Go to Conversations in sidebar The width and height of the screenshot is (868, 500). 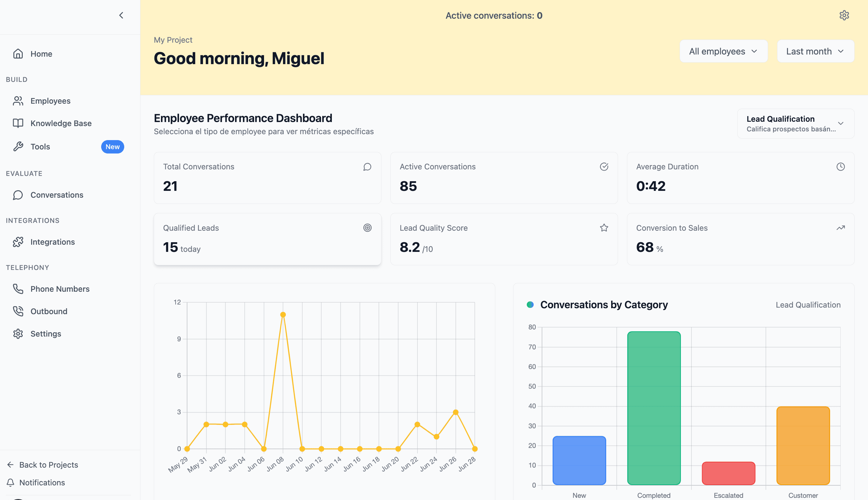(57, 195)
